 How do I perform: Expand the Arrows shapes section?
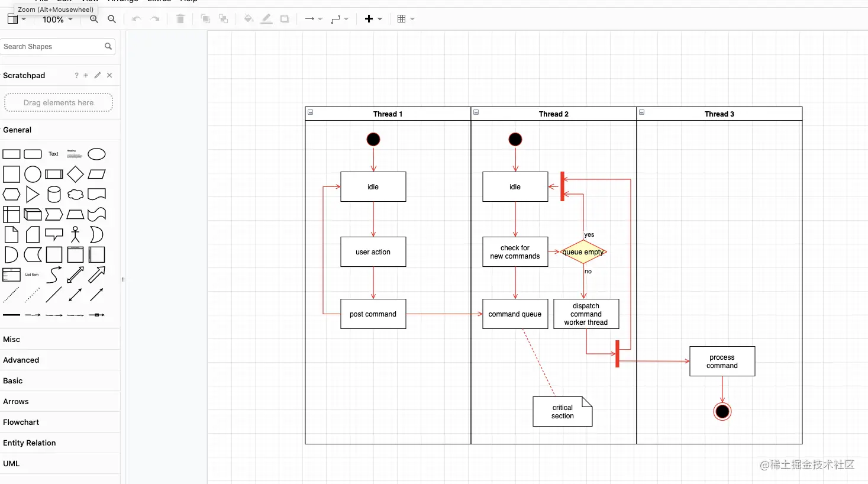(x=60, y=401)
